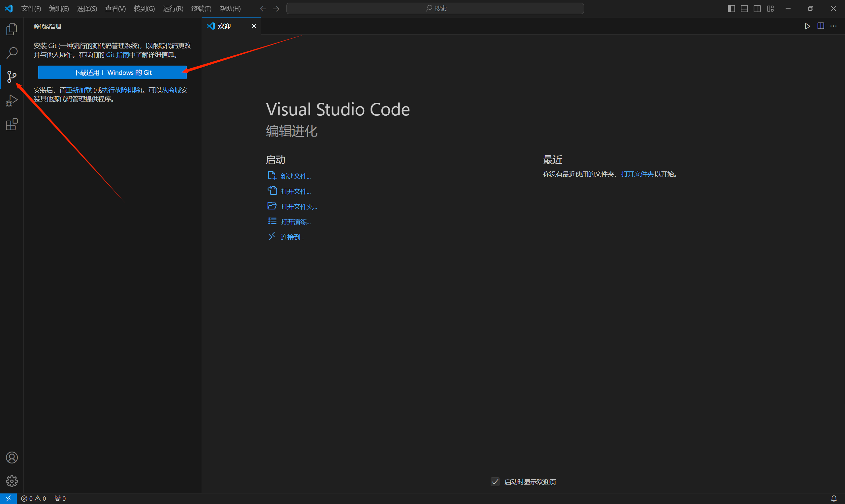Split the editor to the right
This screenshot has width=845, height=504.
point(821,26)
